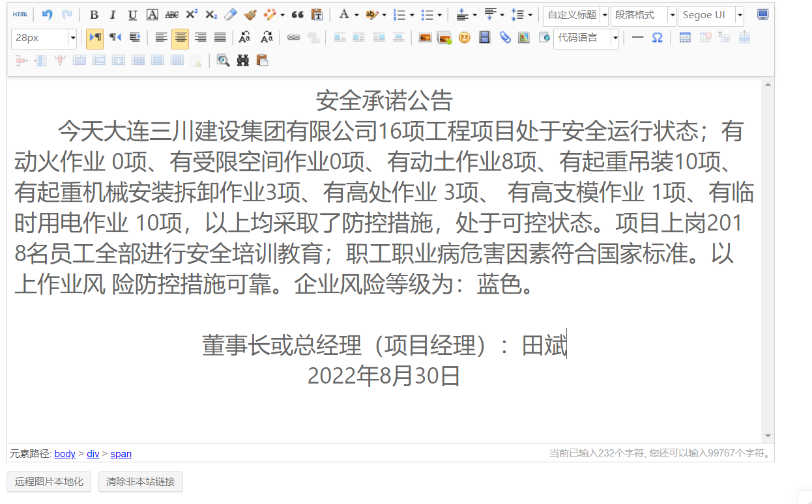
Task: Open auto typeset options arrow
Action: [x=283, y=14]
